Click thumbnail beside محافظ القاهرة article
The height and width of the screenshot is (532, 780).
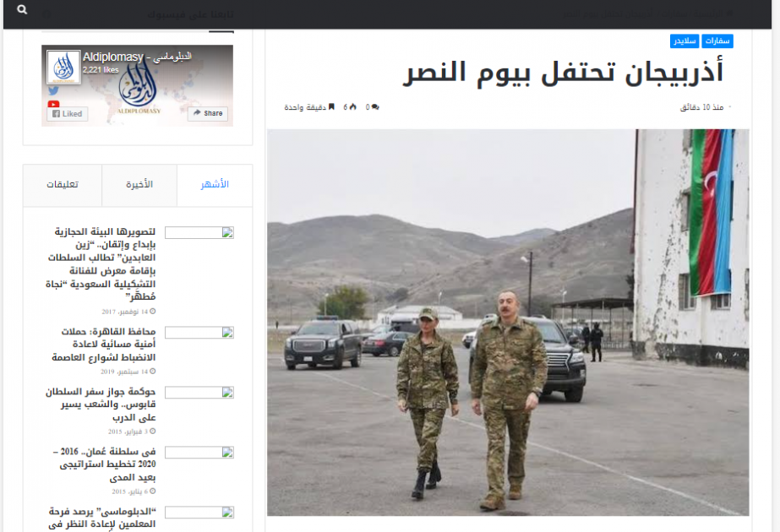[x=199, y=333]
